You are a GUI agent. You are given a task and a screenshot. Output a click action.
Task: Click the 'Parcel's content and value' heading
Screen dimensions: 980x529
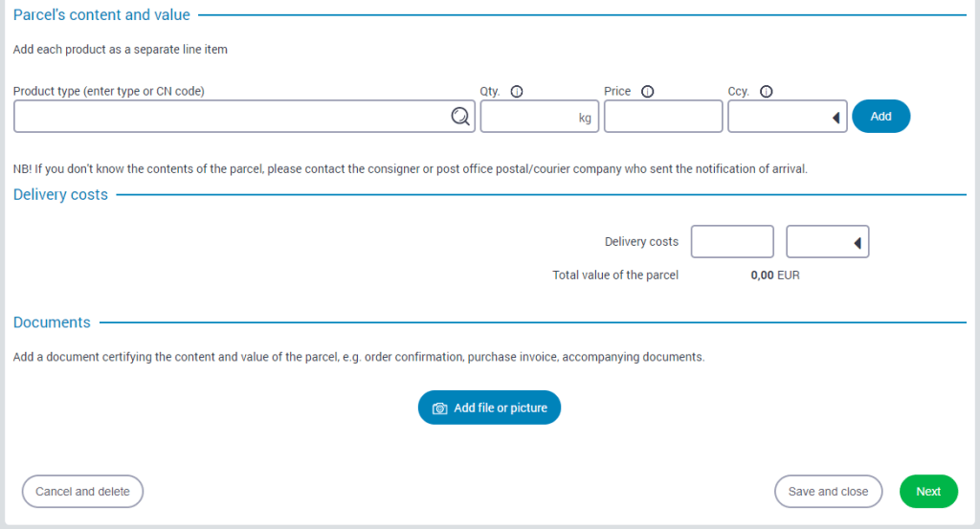point(101,15)
